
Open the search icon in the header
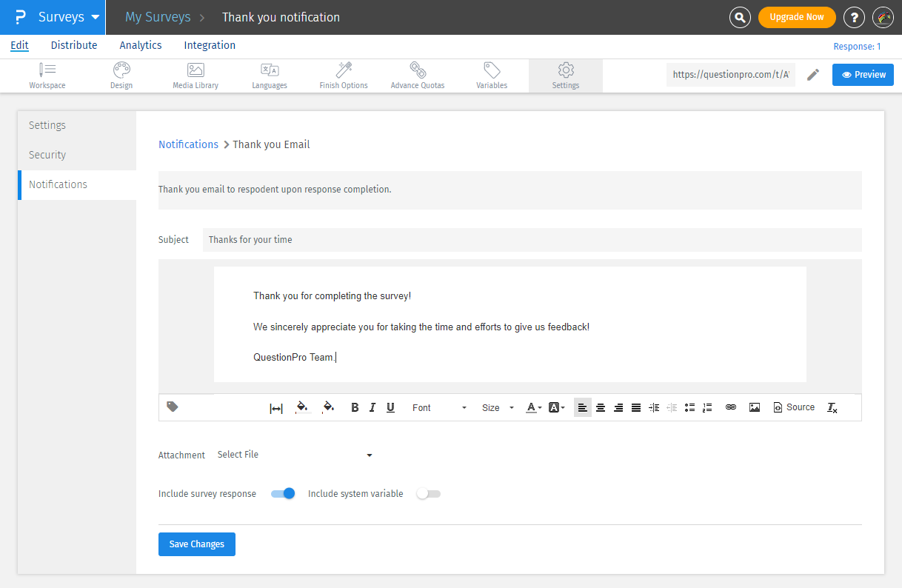coord(740,17)
